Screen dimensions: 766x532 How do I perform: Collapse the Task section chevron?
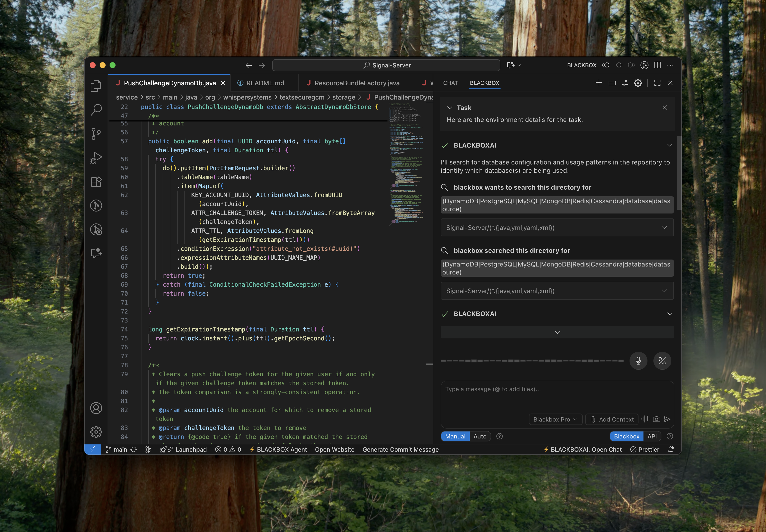(x=449, y=108)
